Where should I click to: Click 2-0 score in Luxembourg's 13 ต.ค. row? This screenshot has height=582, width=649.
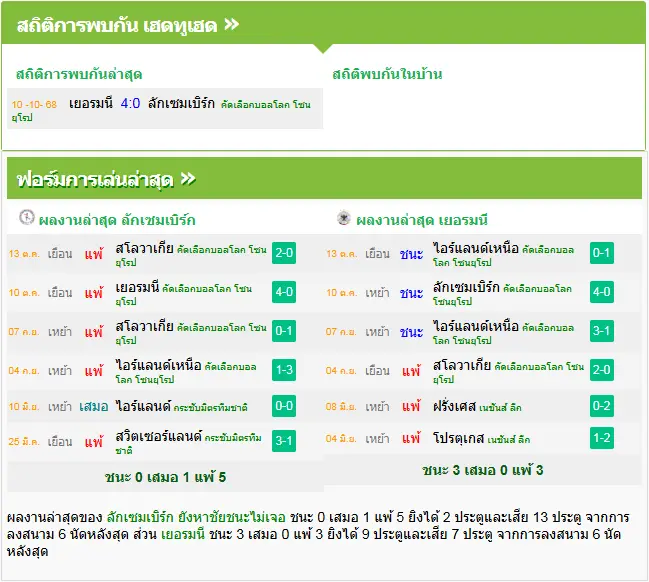click(x=284, y=253)
